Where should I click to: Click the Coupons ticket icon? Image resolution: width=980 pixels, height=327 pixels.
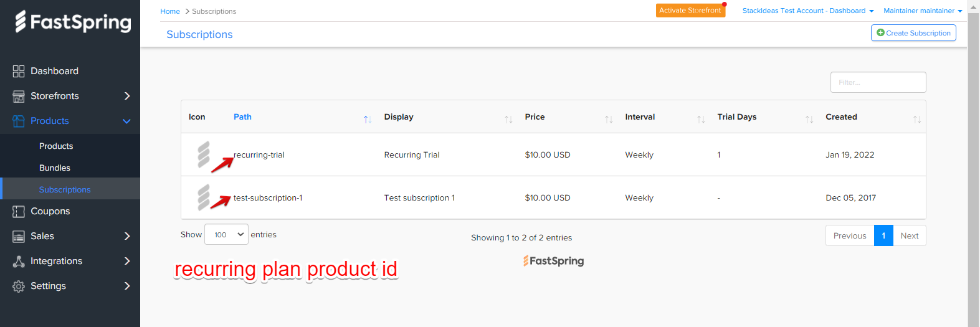[x=19, y=211]
